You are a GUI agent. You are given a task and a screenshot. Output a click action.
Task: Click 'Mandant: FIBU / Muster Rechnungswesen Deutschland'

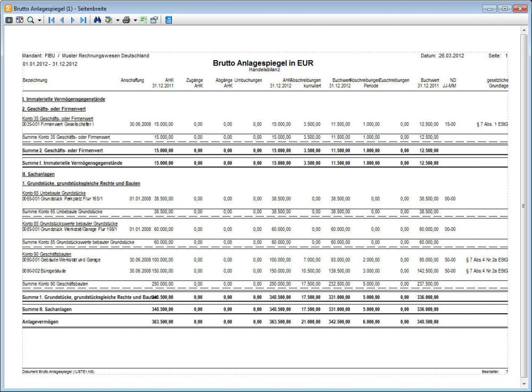(86, 56)
